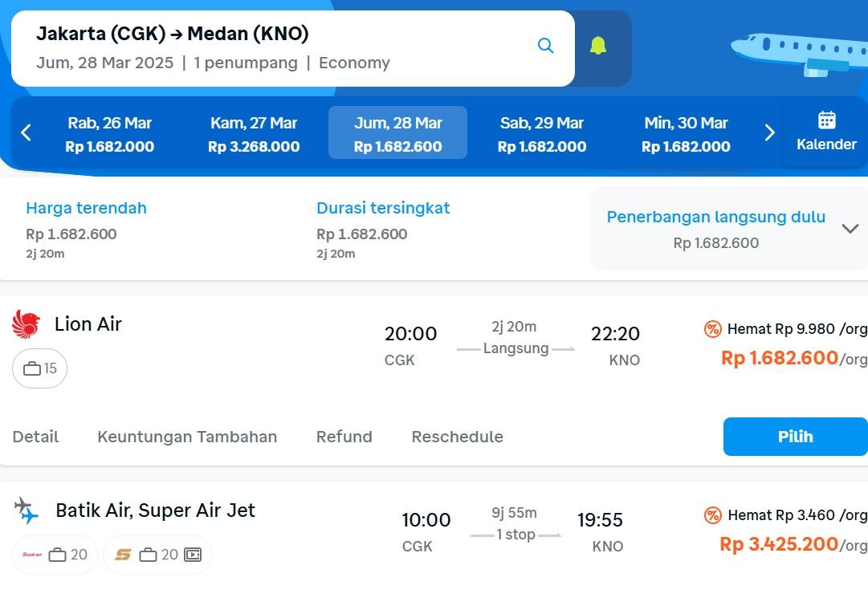Click the price alert bell icon

(598, 46)
